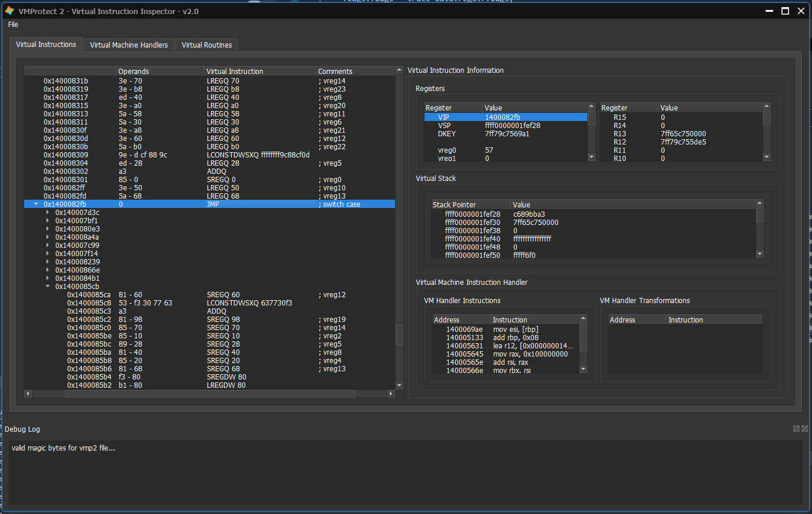The height and width of the screenshot is (514, 812).
Task: Expand the 0x1400084b1 branch
Action: 48,278
